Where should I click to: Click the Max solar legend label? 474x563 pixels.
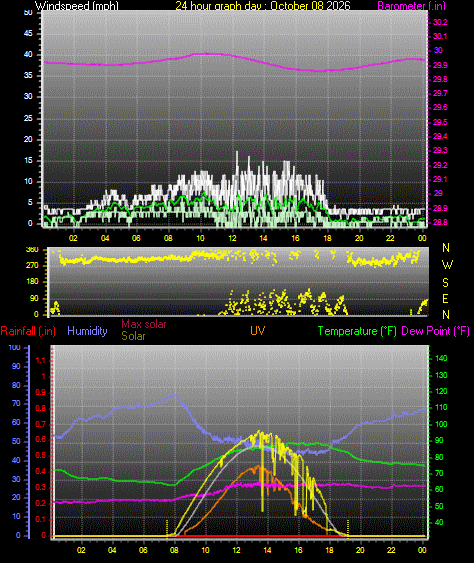tap(144, 324)
